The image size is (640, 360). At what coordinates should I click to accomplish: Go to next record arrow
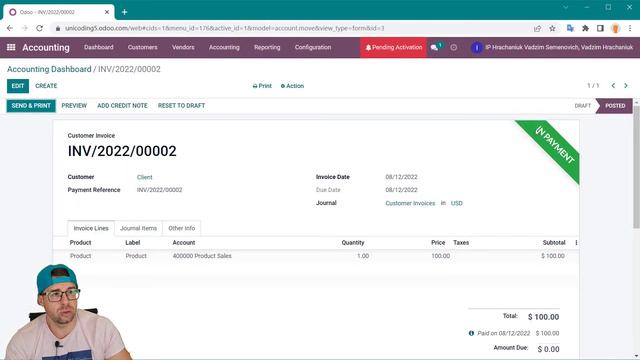coord(626,86)
